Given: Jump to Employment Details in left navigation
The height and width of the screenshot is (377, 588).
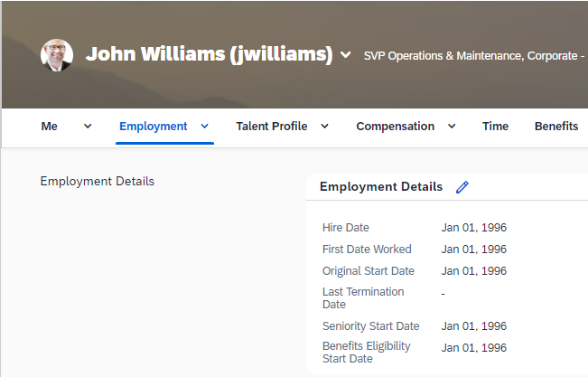Looking at the screenshot, I should pyautogui.click(x=98, y=182).
